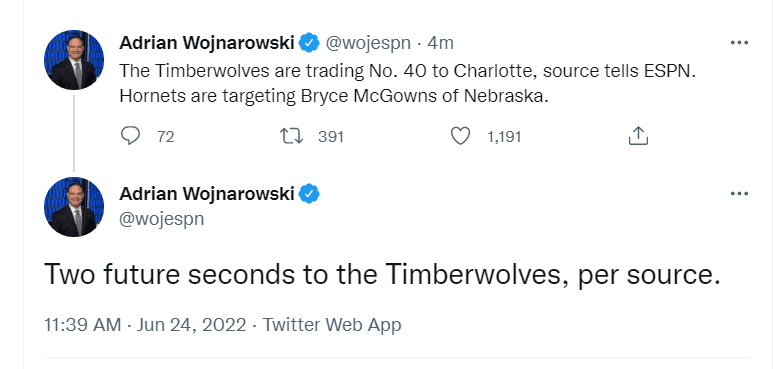Image resolution: width=773 pixels, height=369 pixels.
Task: View the 72 replies count
Action: [166, 136]
